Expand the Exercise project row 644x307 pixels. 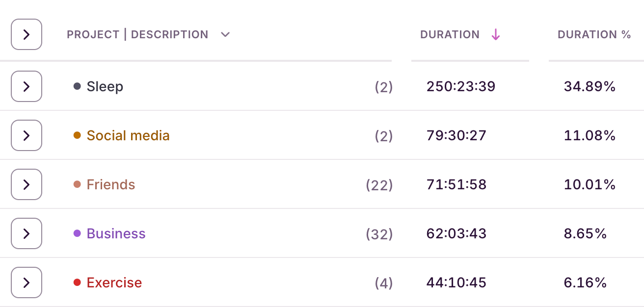pos(27,282)
